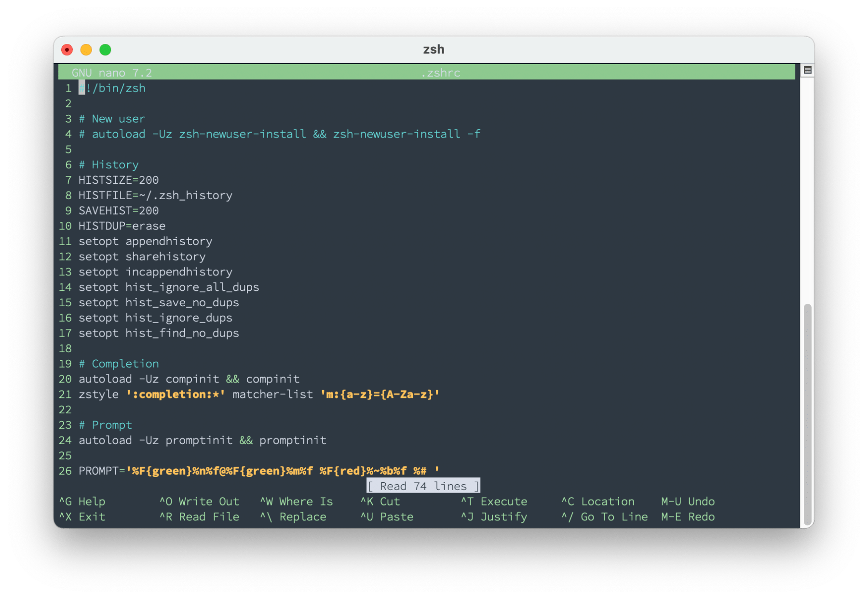Click the M-U Undo shortcut

pos(688,502)
